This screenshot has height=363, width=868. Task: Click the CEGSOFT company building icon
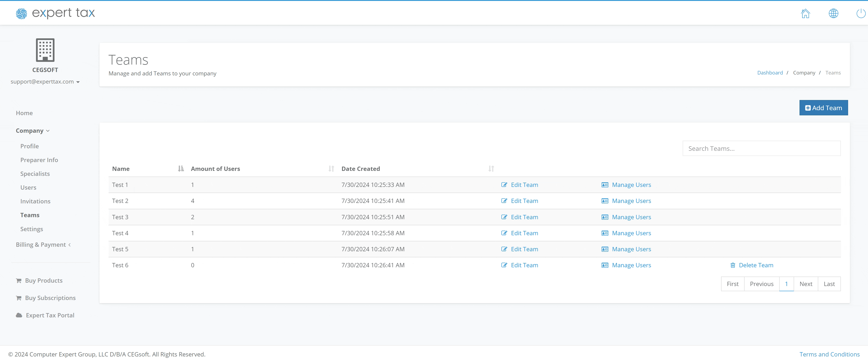45,50
